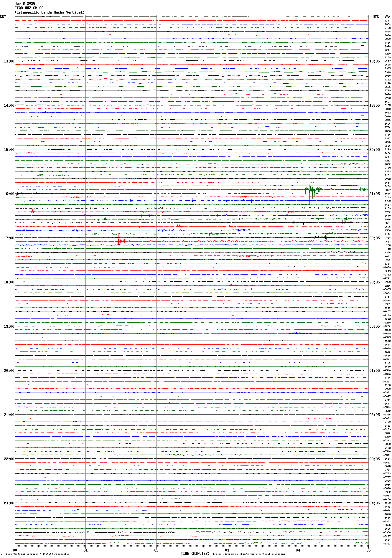Click the Estanquillo Banda Ancha Vertical subtitle

50,12
